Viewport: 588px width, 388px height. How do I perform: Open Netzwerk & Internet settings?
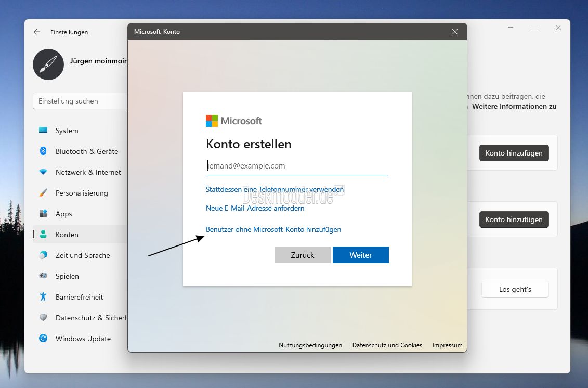tap(80, 172)
